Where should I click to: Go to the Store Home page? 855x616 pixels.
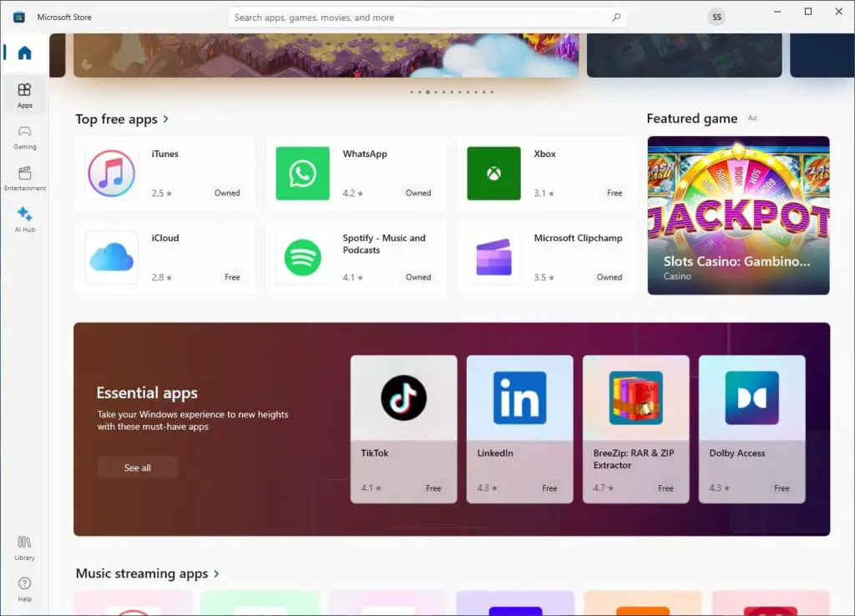point(24,53)
